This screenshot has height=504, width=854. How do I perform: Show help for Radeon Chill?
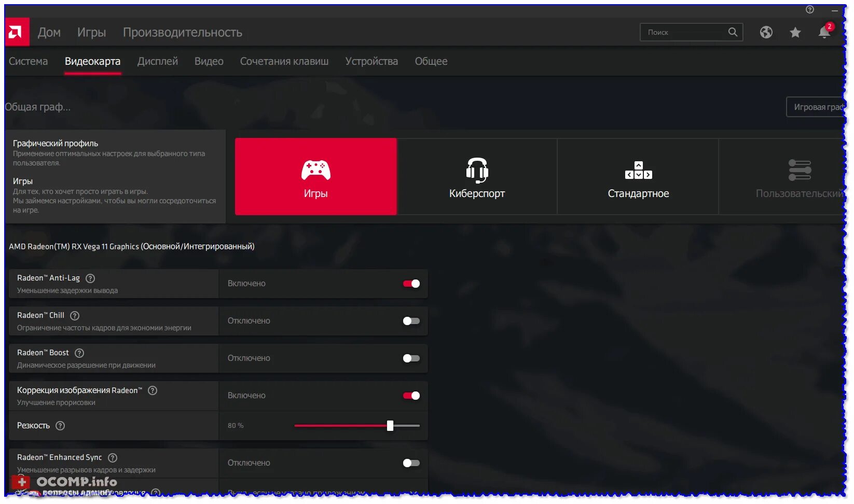[x=75, y=316]
